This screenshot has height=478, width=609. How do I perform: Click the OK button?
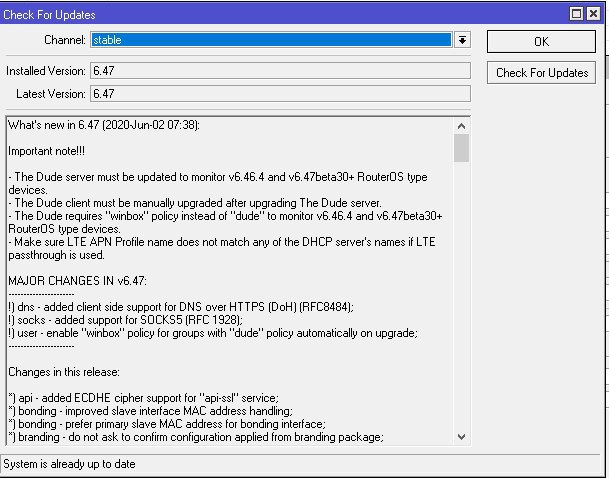pos(541,42)
